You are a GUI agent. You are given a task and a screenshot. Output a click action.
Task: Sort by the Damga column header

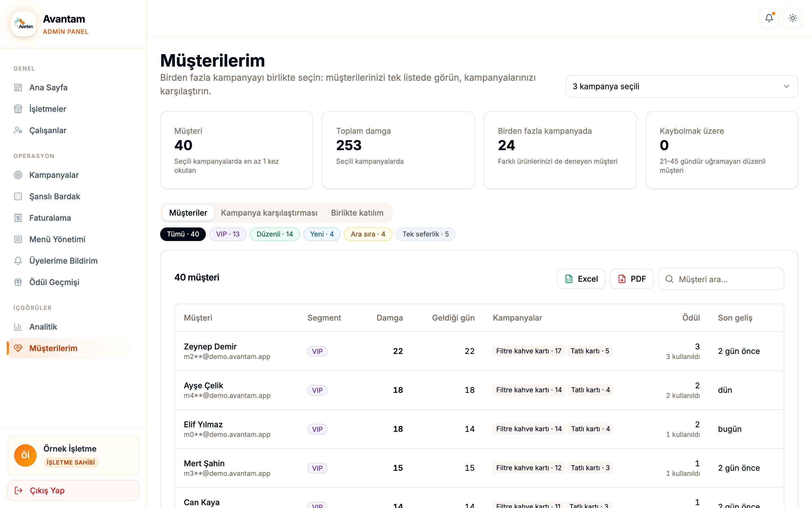(x=390, y=318)
